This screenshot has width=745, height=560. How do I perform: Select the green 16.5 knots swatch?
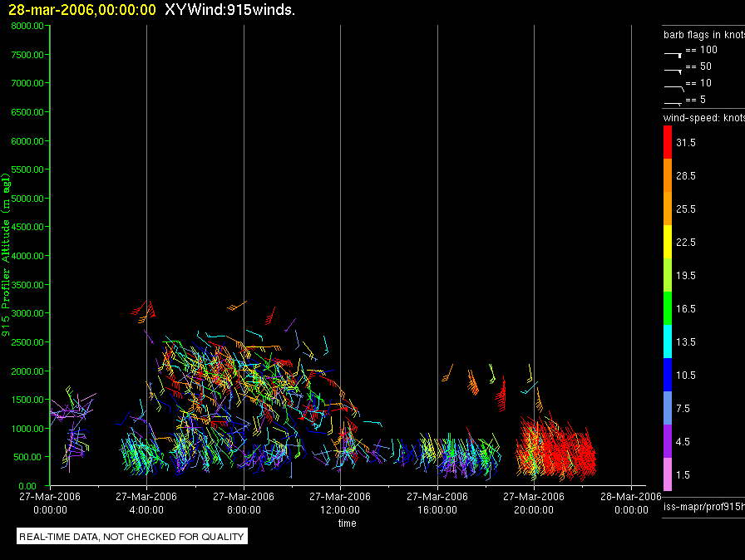click(668, 308)
